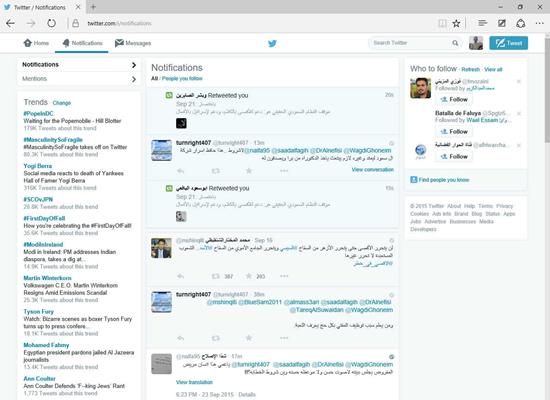Image resolution: width=550 pixels, height=400 pixels.
Task: Click View conversation on turnright407 tweet
Action: point(373,169)
